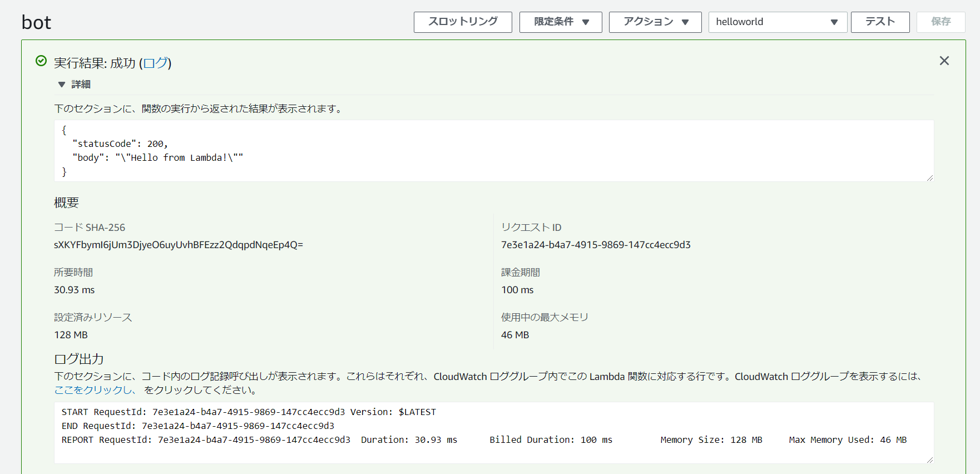
Task: Click the "body" Hello from Lambda line
Action: pyautogui.click(x=158, y=158)
